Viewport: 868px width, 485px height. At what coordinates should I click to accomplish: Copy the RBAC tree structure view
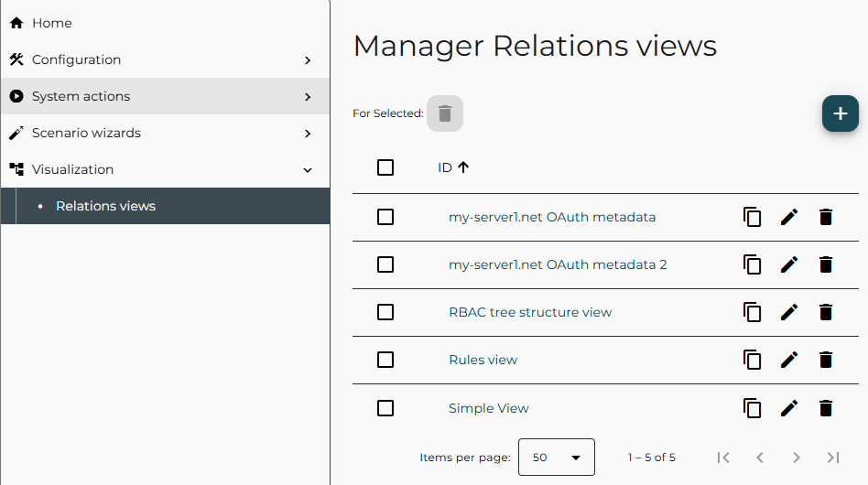coord(752,312)
